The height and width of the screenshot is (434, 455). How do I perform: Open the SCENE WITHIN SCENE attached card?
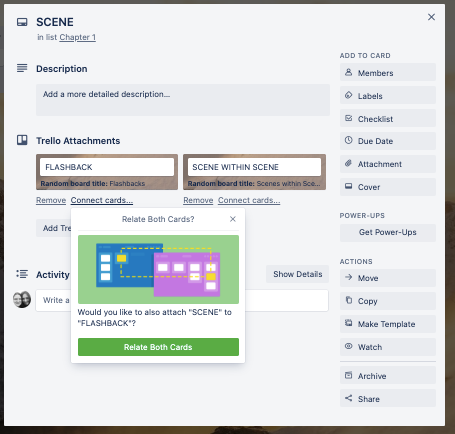(x=254, y=172)
